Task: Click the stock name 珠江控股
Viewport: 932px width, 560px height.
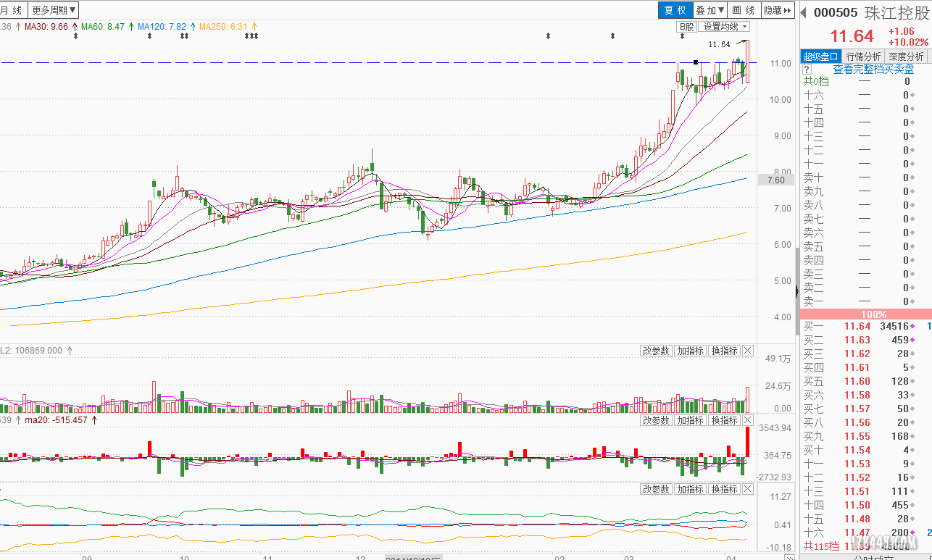Action: click(898, 12)
